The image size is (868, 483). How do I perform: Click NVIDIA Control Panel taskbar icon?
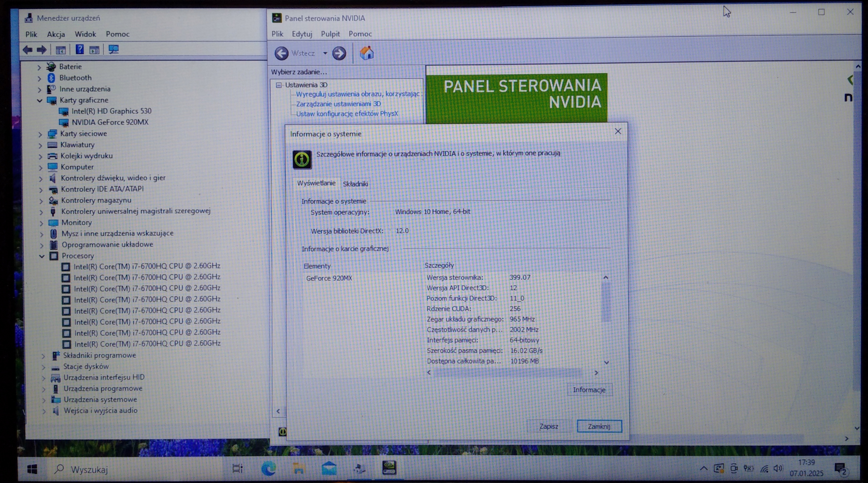(x=389, y=468)
